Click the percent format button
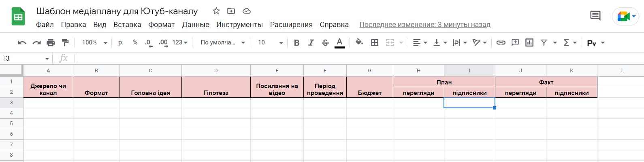Viewport: 644px width, 162px height. click(135, 42)
